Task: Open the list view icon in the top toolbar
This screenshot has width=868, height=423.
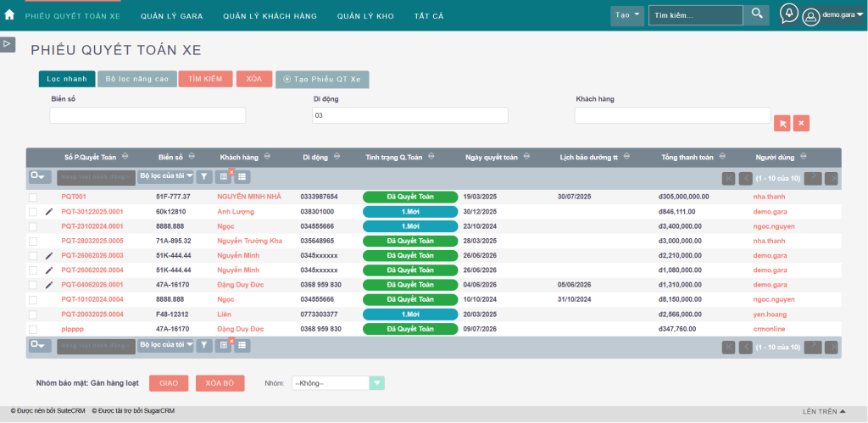Action: click(x=242, y=176)
